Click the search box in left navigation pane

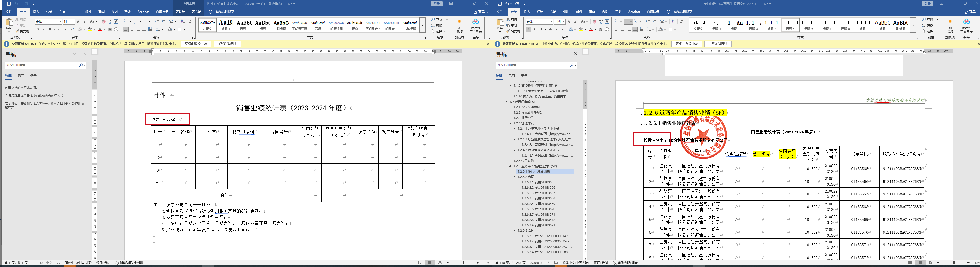42,65
